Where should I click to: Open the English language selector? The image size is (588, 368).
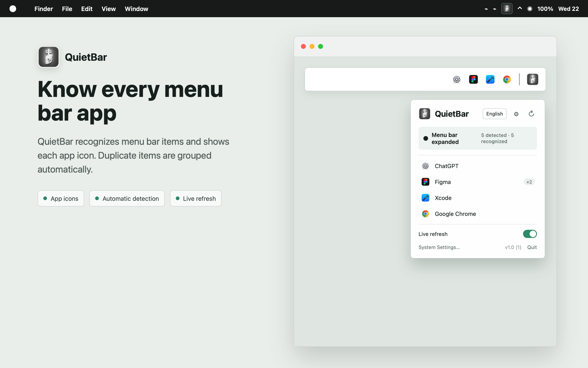pyautogui.click(x=494, y=114)
